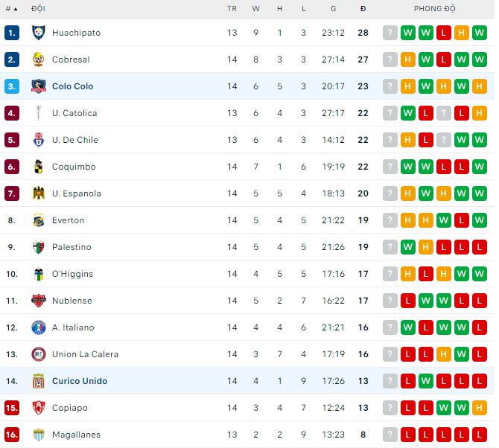Sort standings by the Đ points column
Viewport: 499px width, 448px height.
pyautogui.click(x=363, y=9)
